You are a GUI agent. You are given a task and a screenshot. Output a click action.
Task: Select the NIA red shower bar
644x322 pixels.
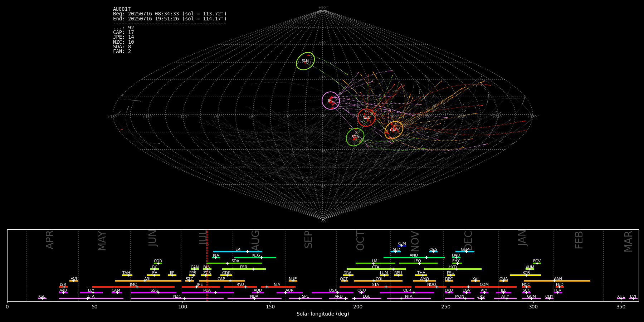[x=278, y=287]
